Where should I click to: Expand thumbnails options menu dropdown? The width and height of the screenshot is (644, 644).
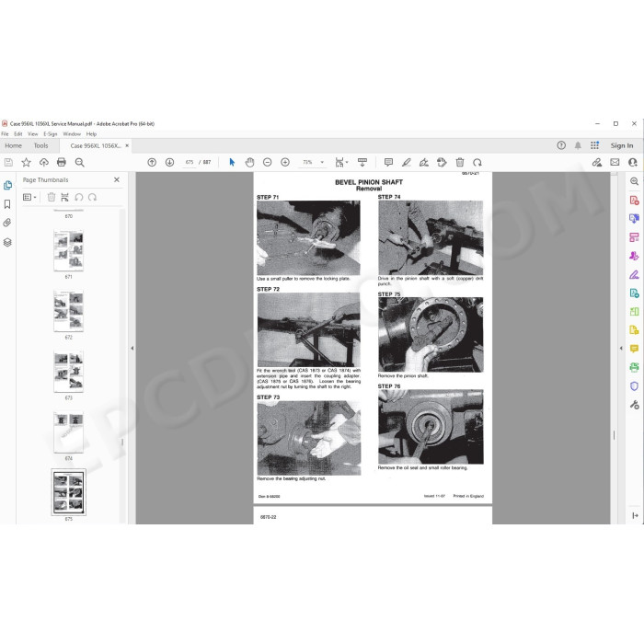pyautogui.click(x=29, y=197)
